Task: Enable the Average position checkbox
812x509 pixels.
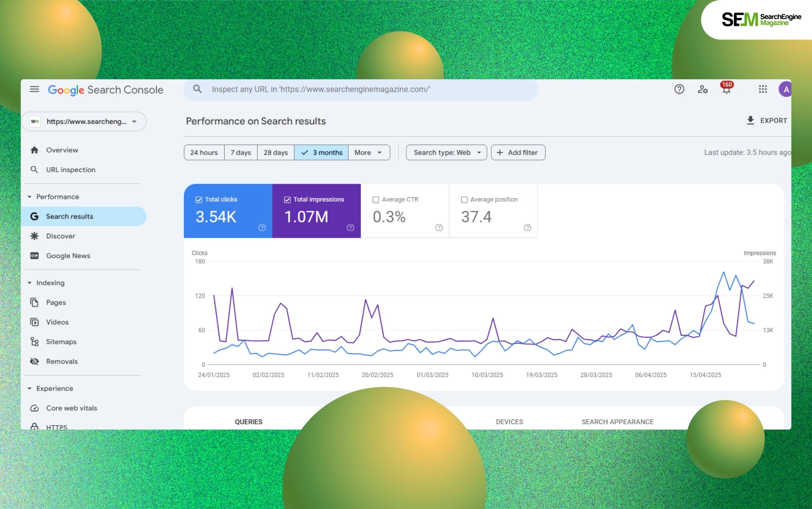Action: pyautogui.click(x=464, y=199)
